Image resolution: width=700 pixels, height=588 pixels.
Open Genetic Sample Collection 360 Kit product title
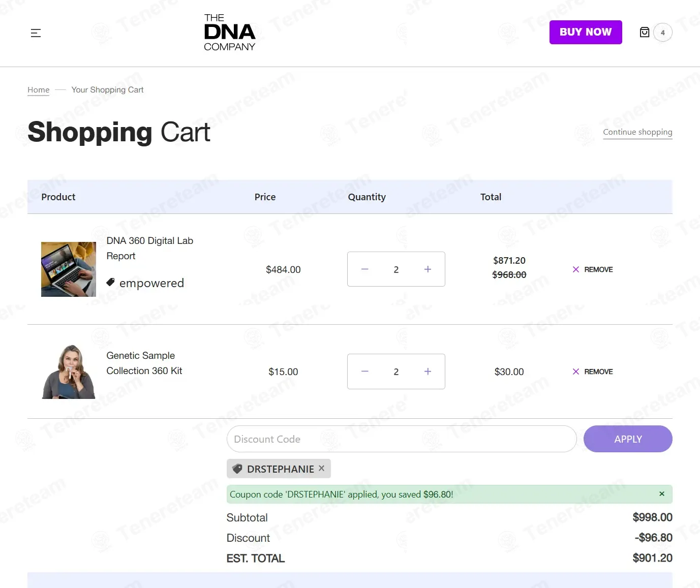coord(144,363)
